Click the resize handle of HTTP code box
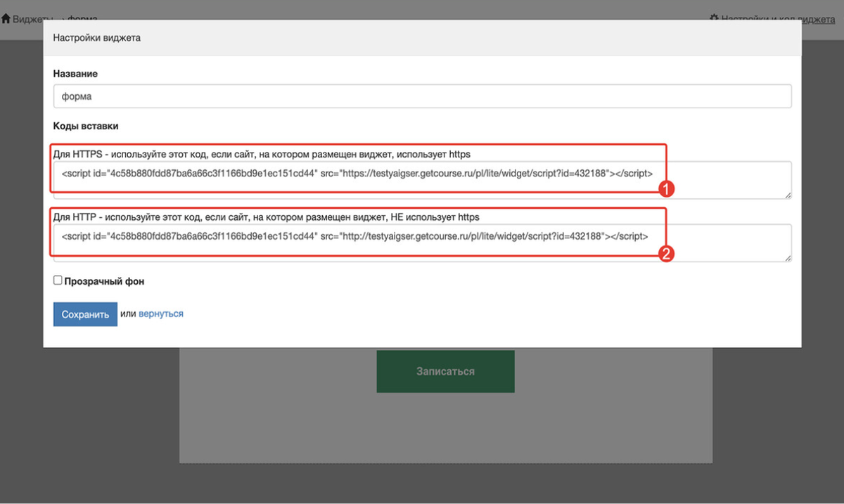This screenshot has width=844, height=504. tap(788, 258)
